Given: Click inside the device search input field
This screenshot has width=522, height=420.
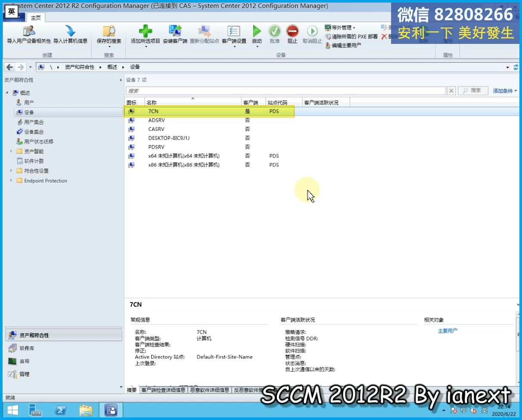Looking at the screenshot, I should (x=286, y=91).
